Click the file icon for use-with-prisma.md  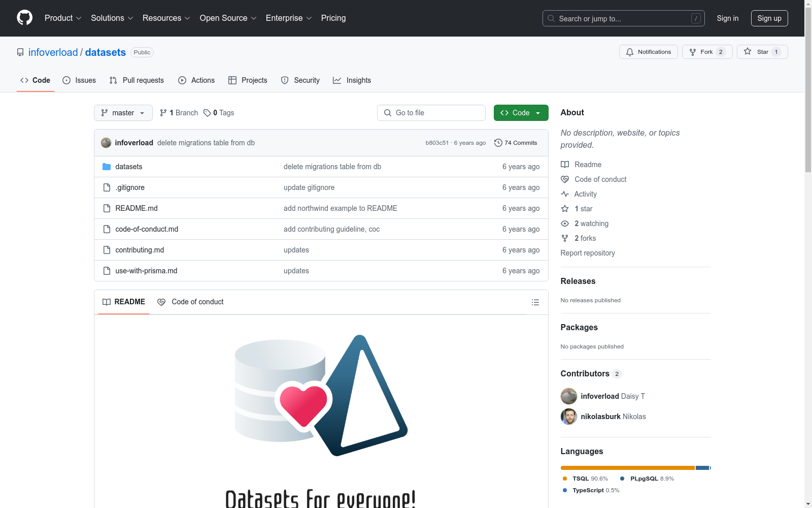107,271
